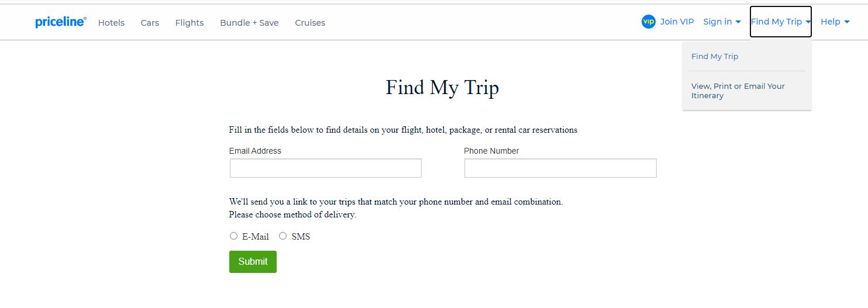Collapse the Find My Trip header dropdown

[x=781, y=22]
